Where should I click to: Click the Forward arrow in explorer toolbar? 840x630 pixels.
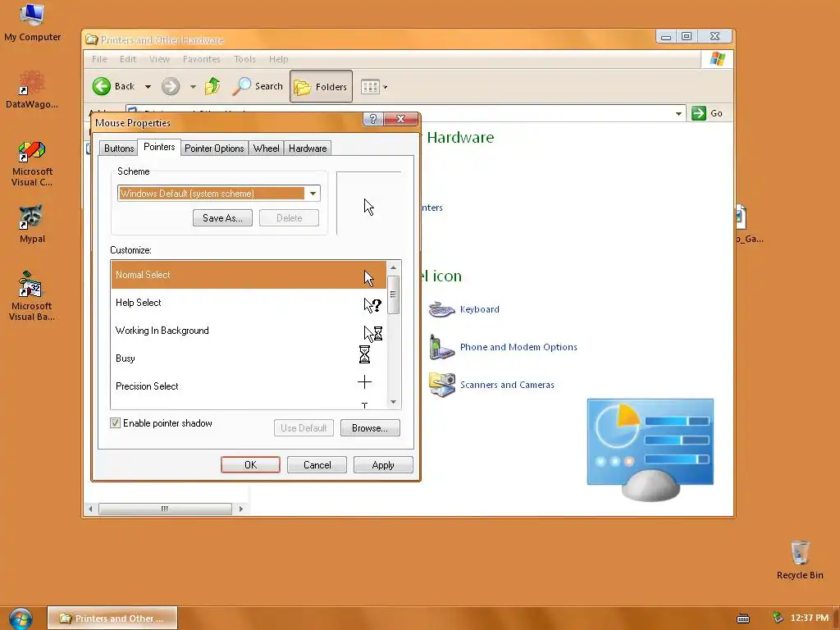coord(171,86)
